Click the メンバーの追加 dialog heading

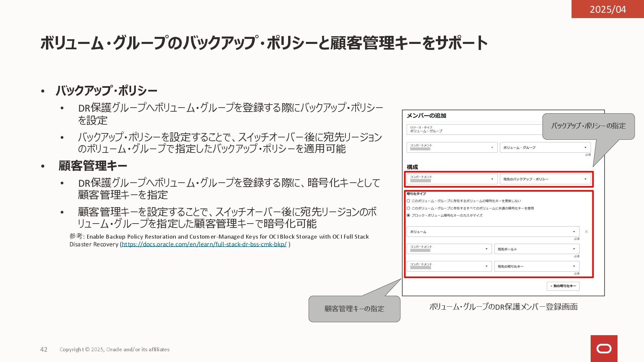426,116
